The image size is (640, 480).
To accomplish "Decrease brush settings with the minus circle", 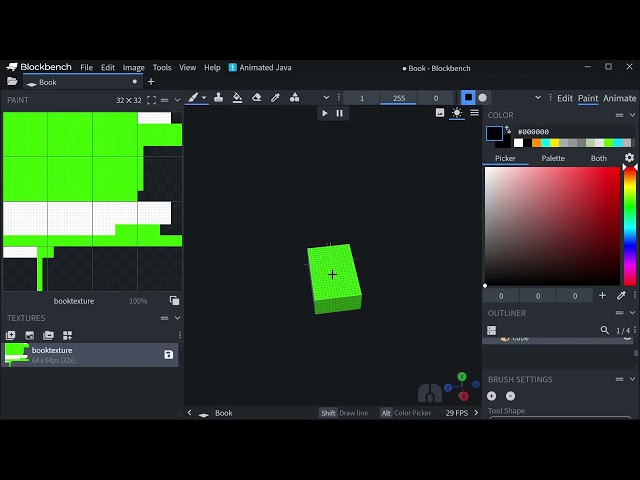I will pyautogui.click(x=510, y=396).
